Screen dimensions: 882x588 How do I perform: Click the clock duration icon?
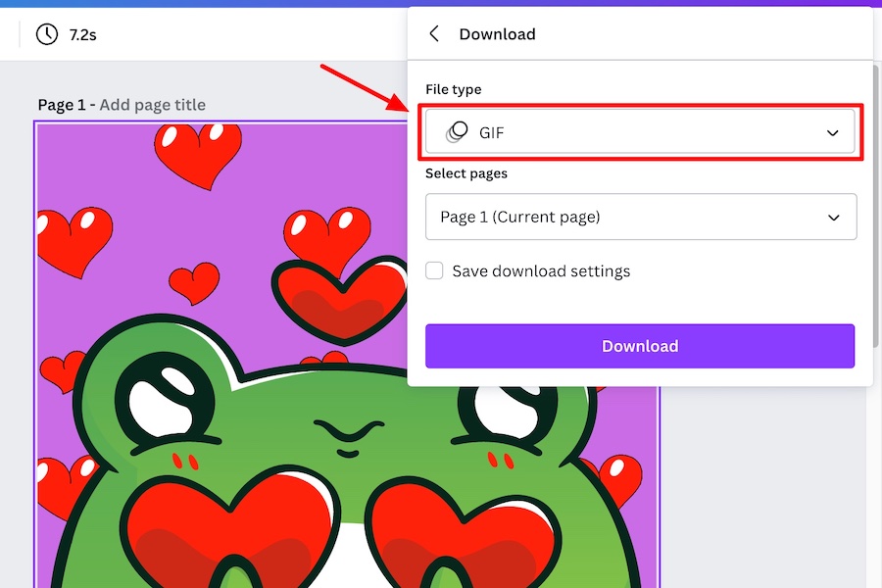[x=47, y=34]
